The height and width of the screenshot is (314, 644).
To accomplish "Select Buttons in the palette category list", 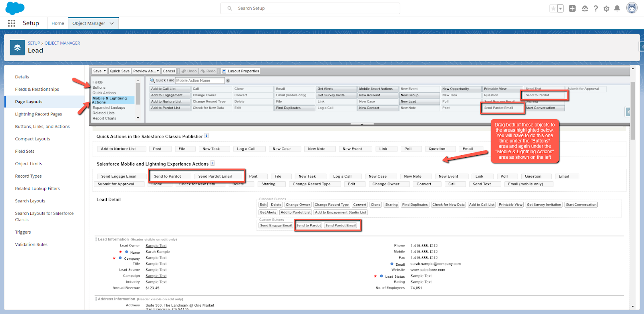I will coord(99,88).
